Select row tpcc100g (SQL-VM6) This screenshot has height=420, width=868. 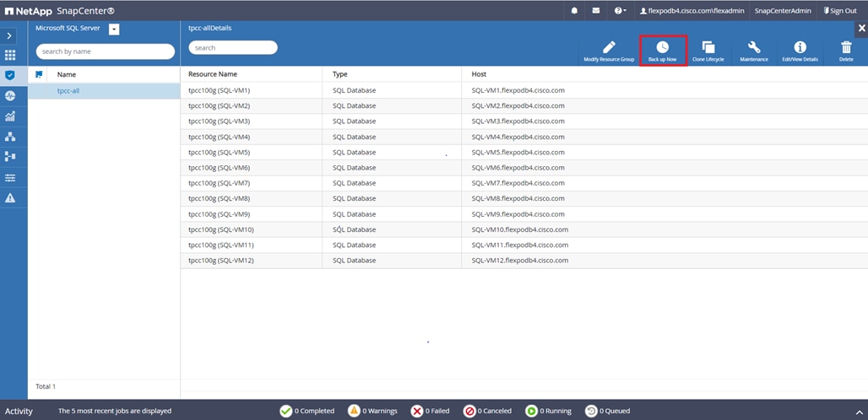pos(524,168)
